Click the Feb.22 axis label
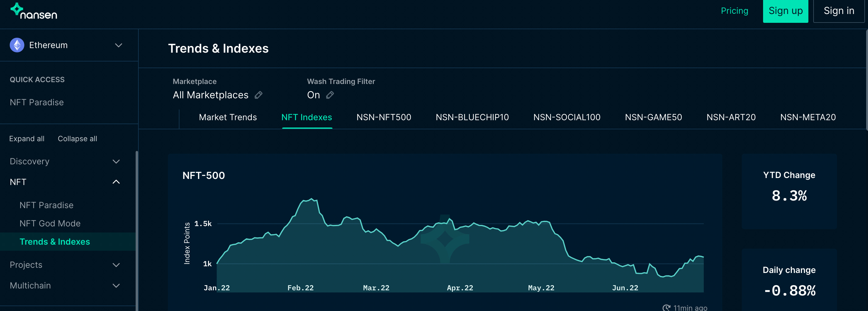868x311 pixels. [x=300, y=288]
